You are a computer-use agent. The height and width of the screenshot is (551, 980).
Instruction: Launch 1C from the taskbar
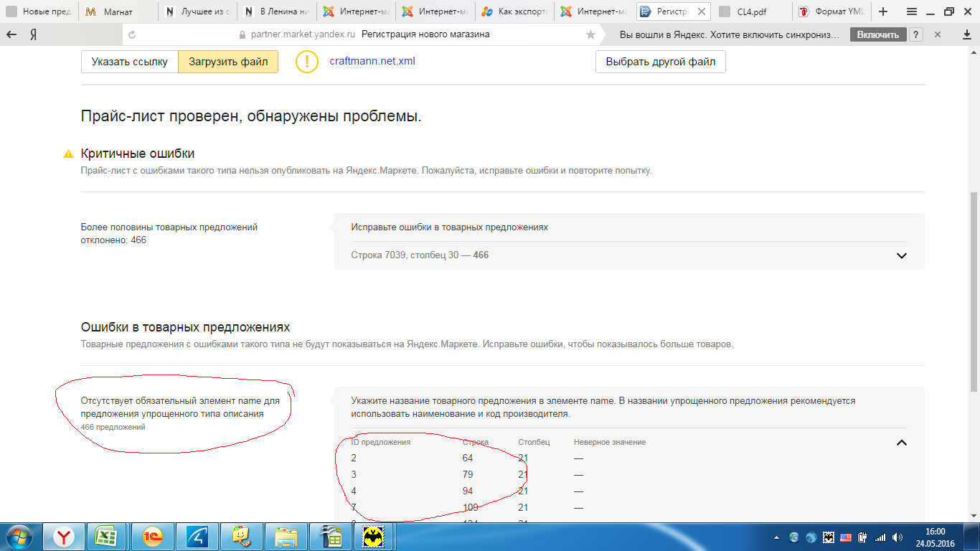(151, 536)
